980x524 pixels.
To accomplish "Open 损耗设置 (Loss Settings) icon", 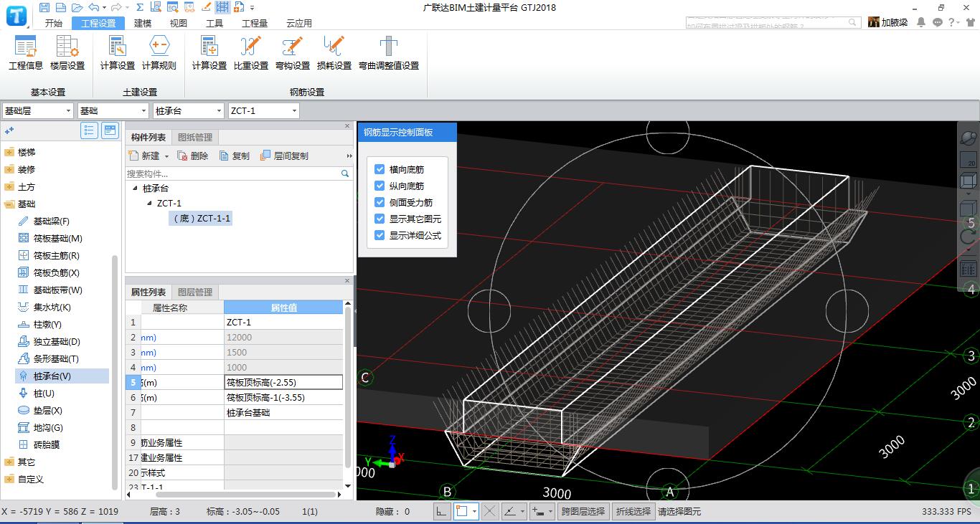I will click(334, 54).
